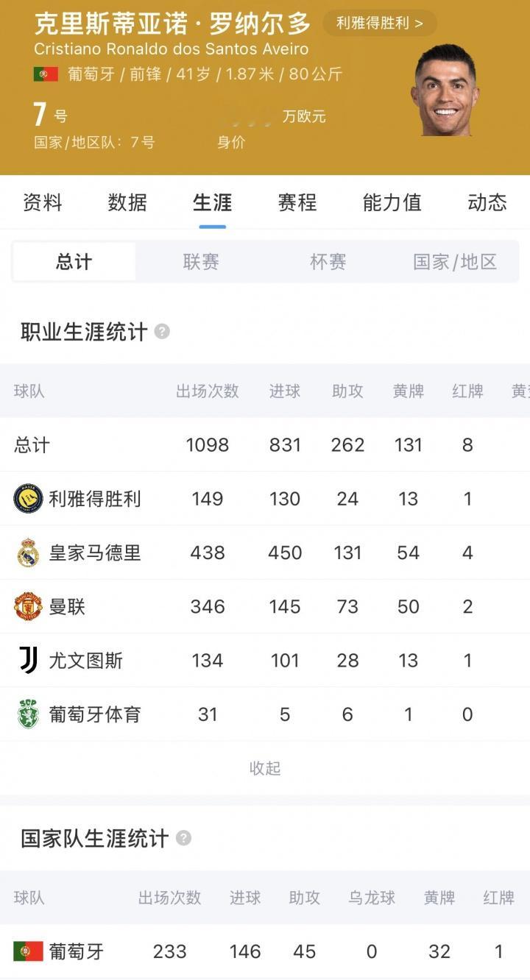The image size is (530, 980).
Task: Tap the help icon beside 职业生涯统计
Action: (x=162, y=332)
